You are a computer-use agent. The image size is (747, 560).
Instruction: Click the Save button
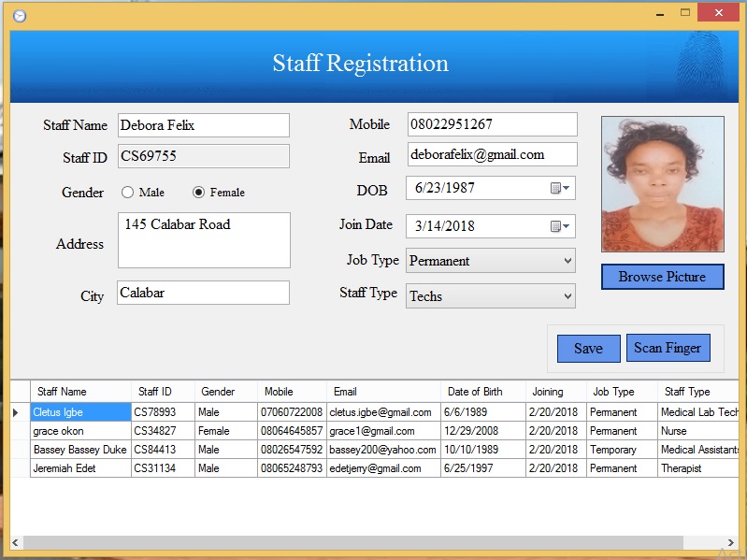click(x=589, y=348)
